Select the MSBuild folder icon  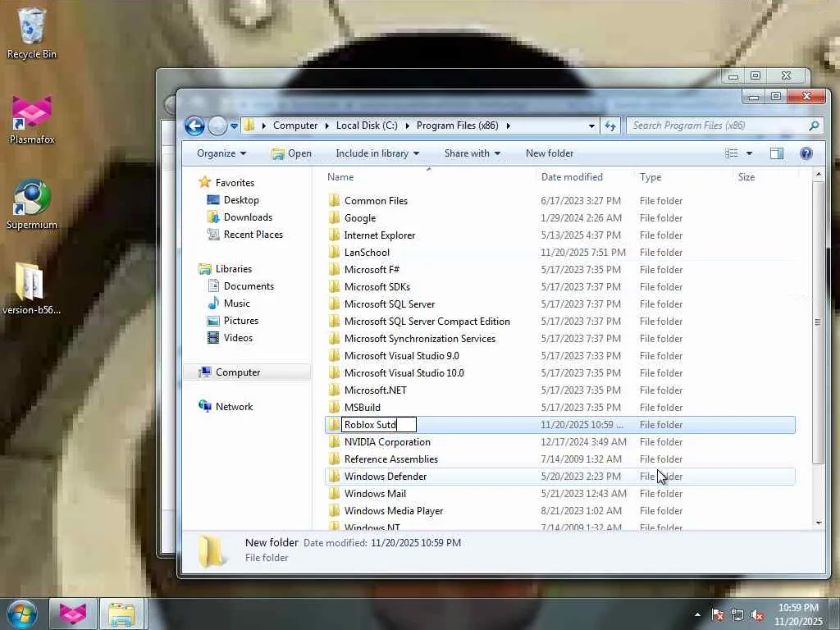(x=335, y=407)
